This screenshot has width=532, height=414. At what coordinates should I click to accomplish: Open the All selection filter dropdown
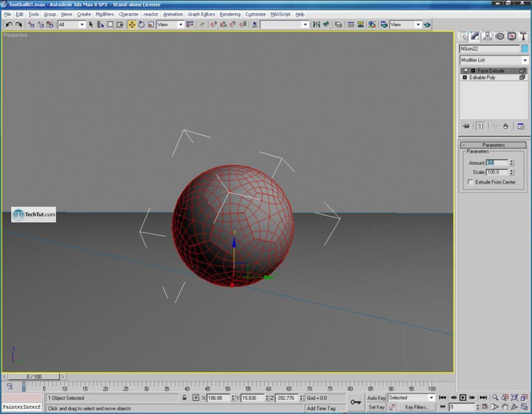(x=72, y=25)
